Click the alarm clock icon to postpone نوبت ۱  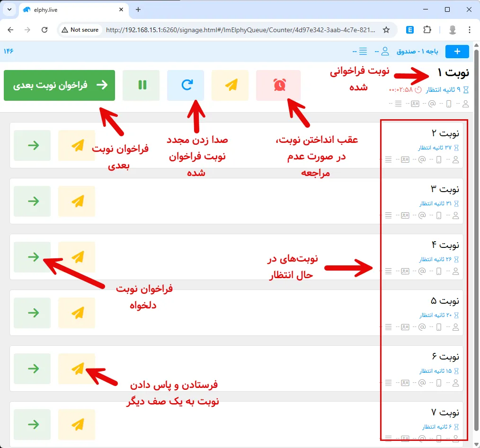(x=278, y=85)
